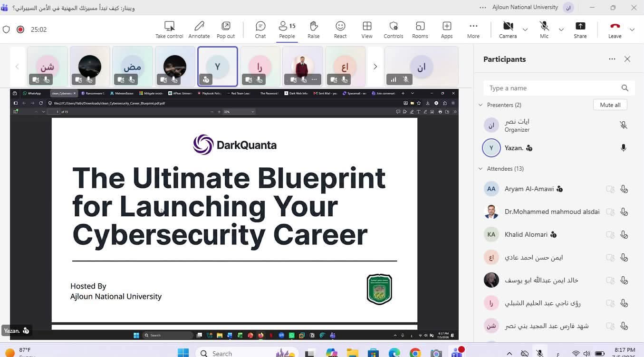Collapse the Attendees (13) section
Screen dimensions: 644x357
(481, 169)
